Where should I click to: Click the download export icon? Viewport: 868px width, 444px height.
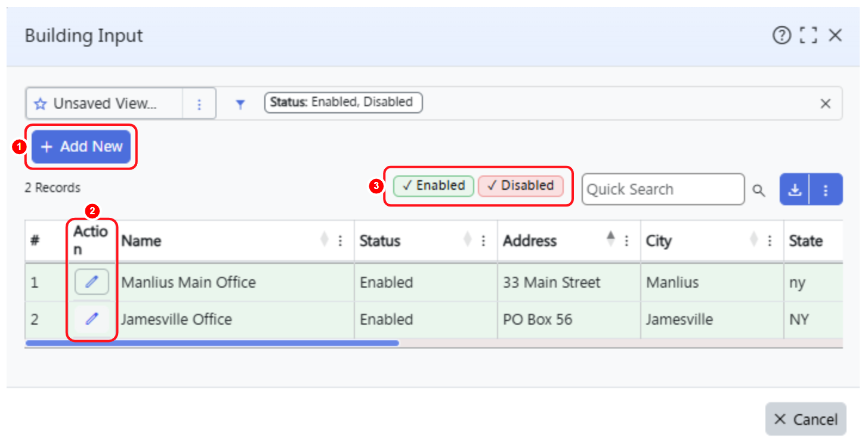795,190
